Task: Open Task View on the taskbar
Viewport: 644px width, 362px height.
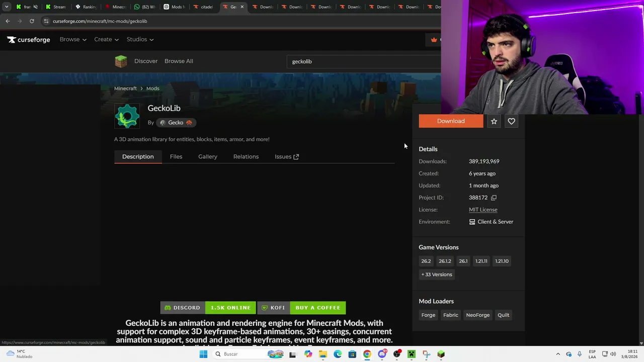Action: pyautogui.click(x=293, y=354)
